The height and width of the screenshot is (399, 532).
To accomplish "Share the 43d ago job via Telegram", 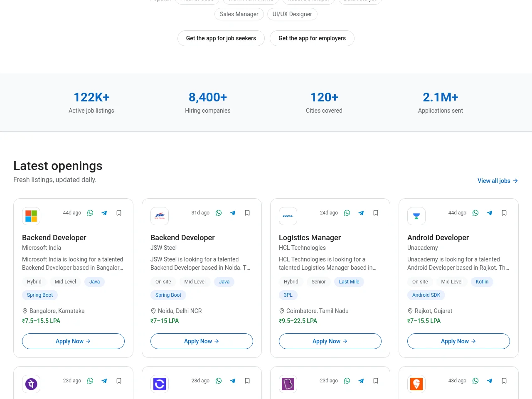I will click(x=490, y=381).
